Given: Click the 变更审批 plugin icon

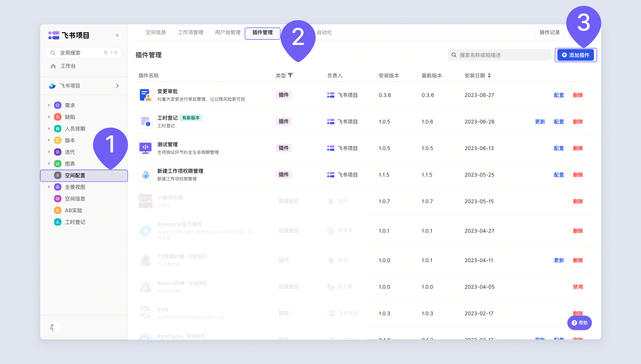Looking at the screenshot, I should 145,95.
